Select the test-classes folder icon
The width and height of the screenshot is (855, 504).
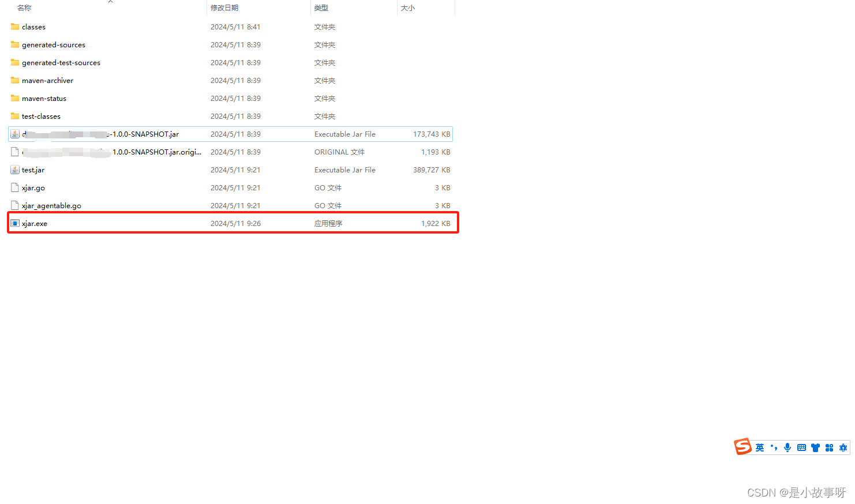pyautogui.click(x=15, y=116)
